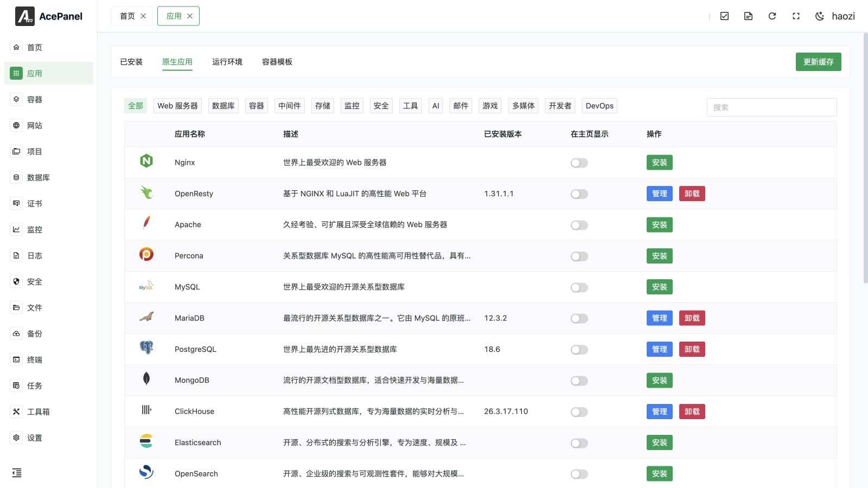Click the 终端 terminal icon
The image size is (868, 488).
(16, 359)
